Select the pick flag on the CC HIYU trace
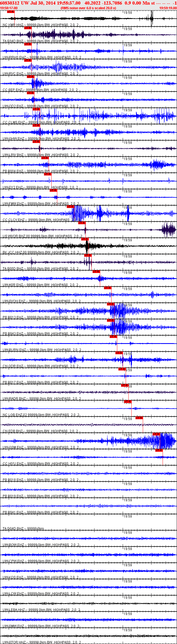The height and width of the screenshot is (644, 177). click(x=159, y=450)
